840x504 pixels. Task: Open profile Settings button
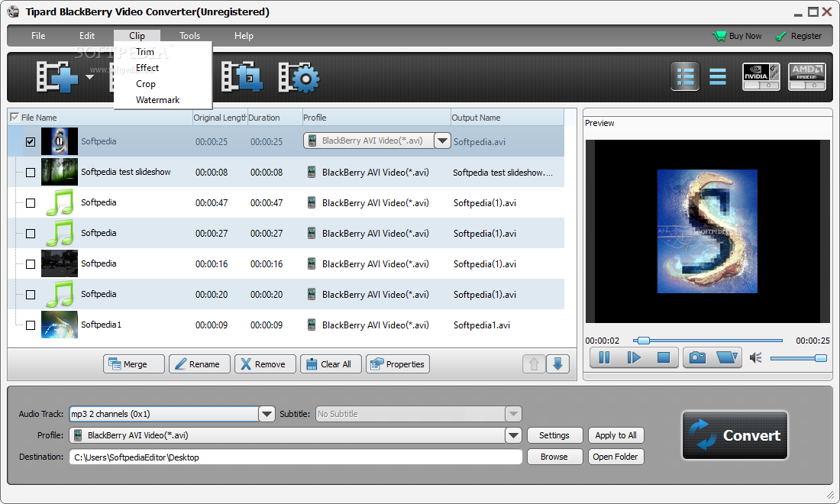[x=554, y=435]
